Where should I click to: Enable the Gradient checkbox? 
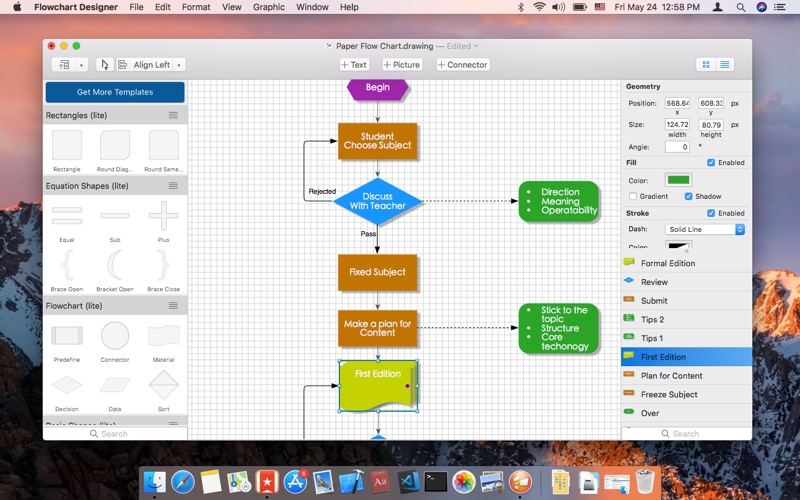[633, 196]
